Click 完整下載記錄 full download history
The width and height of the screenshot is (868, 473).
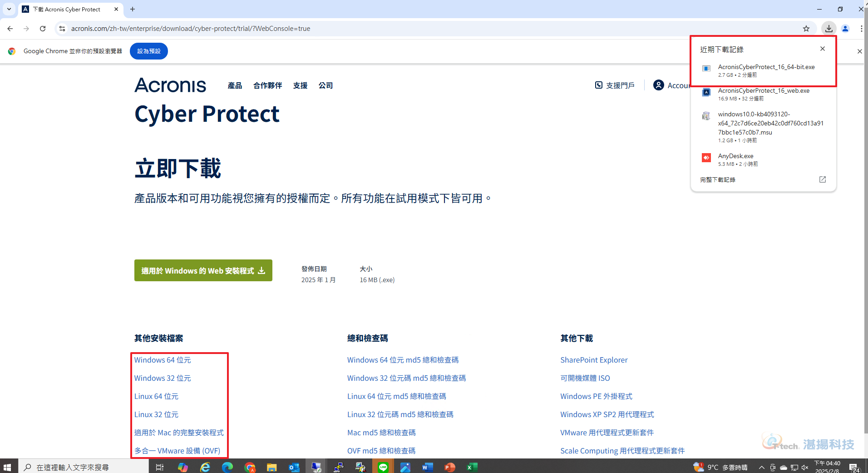point(718,179)
